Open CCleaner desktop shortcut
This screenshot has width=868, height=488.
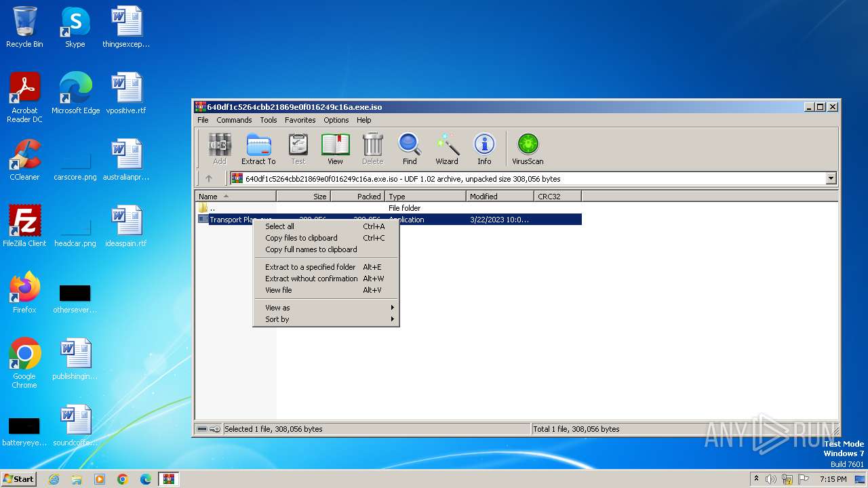pos(24,160)
